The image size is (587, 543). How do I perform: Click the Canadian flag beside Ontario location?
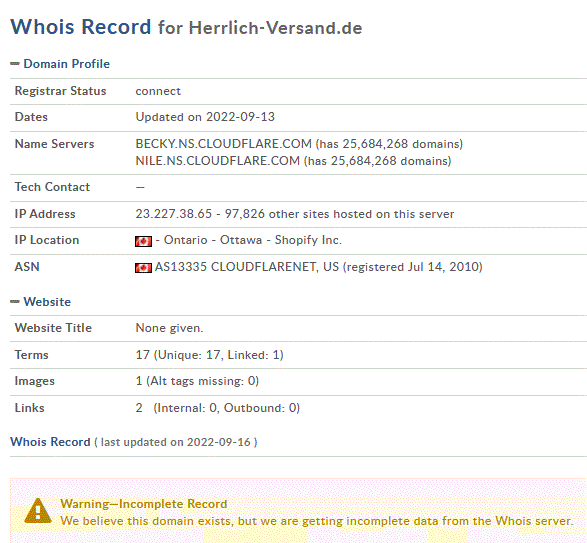[x=143, y=241]
